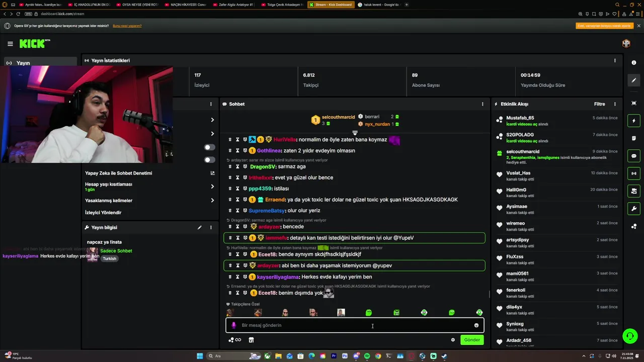644x362 pixels.
Task: Toggle the wrench panel icon in the sidebar
Action: click(634, 209)
